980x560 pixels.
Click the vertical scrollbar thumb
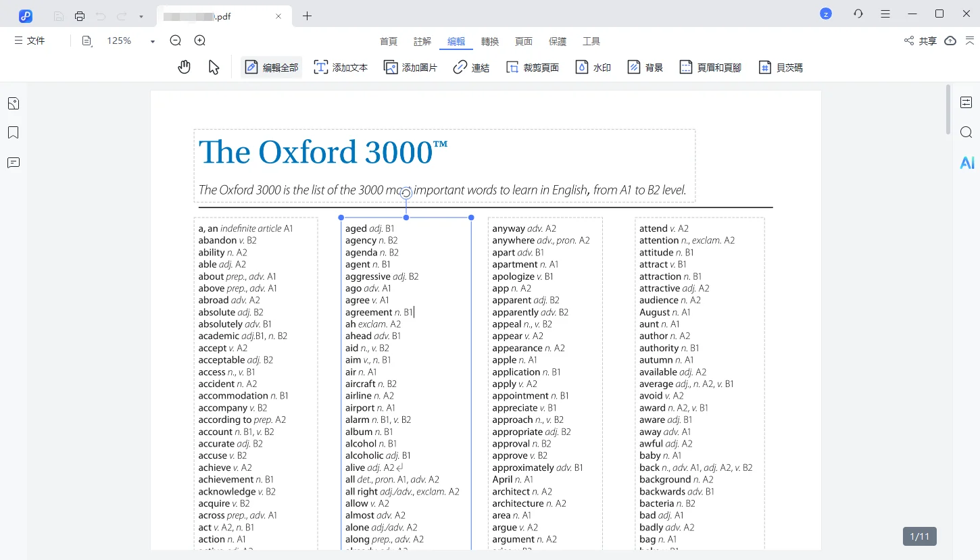[948, 108]
